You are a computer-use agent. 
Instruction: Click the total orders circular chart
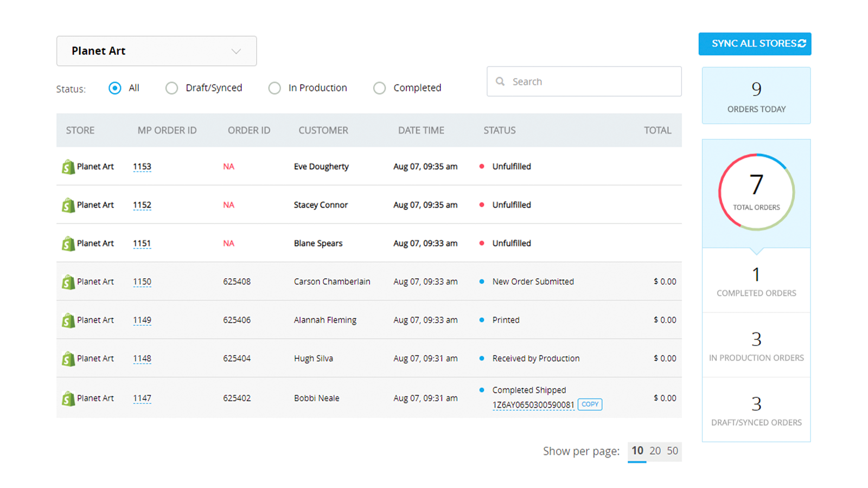pos(756,192)
